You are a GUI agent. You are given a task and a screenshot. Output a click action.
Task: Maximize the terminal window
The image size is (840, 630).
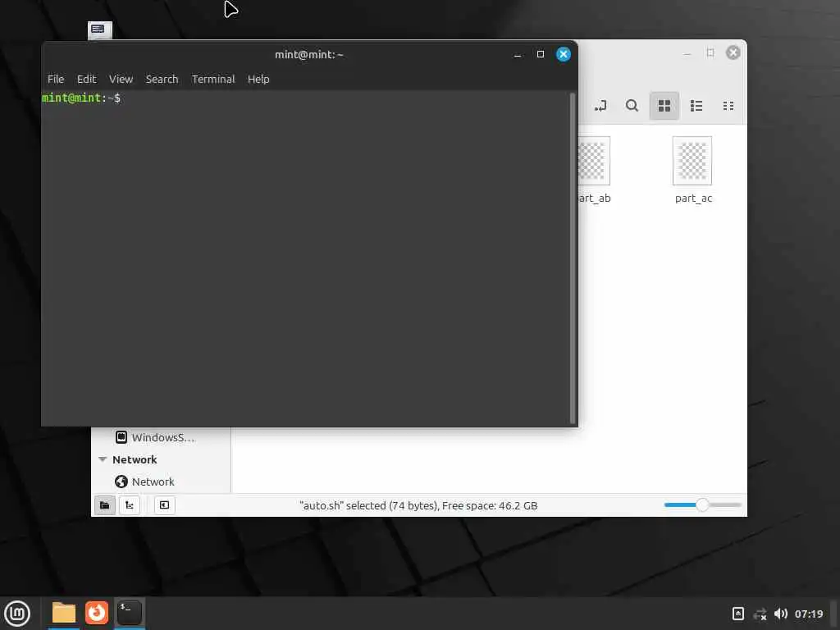[541, 55]
